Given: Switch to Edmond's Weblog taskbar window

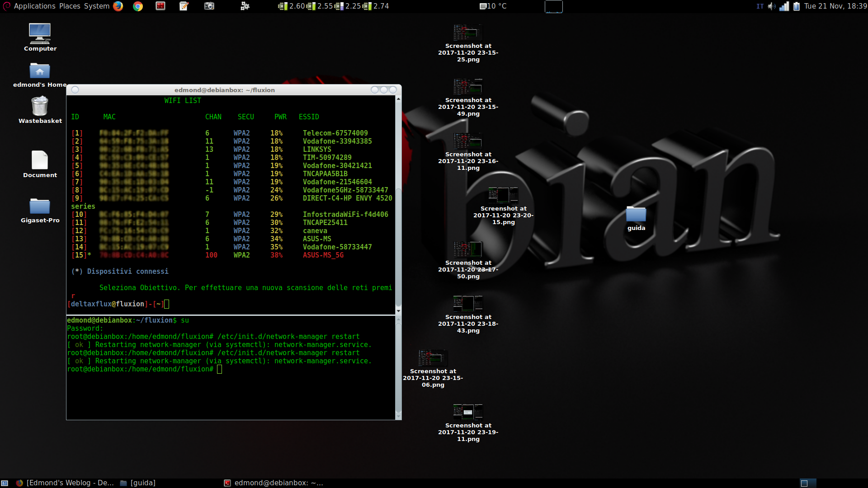Looking at the screenshot, I should 66,483.
